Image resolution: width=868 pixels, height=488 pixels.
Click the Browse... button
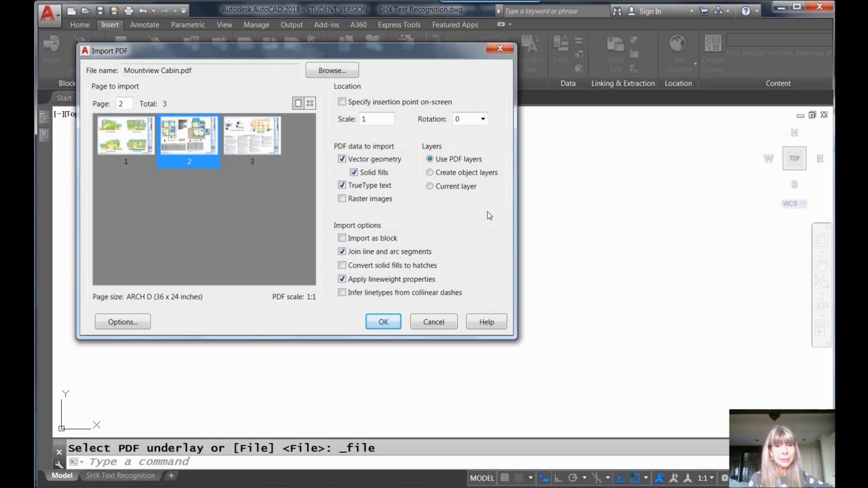(332, 70)
